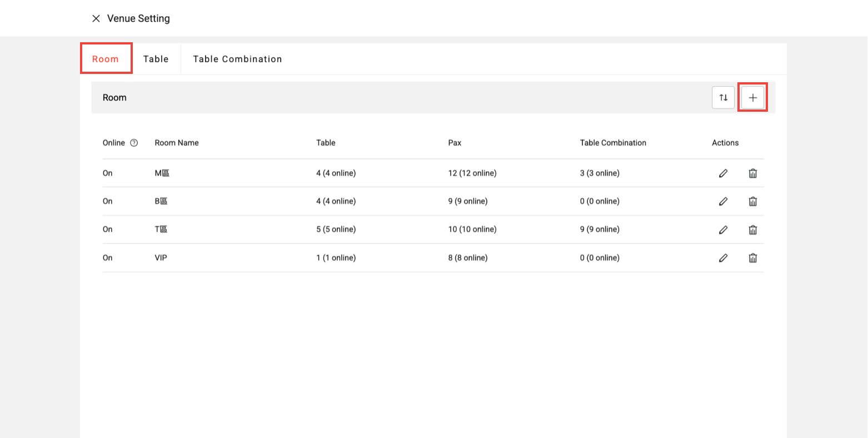Click the T區 table combination count

pos(599,230)
